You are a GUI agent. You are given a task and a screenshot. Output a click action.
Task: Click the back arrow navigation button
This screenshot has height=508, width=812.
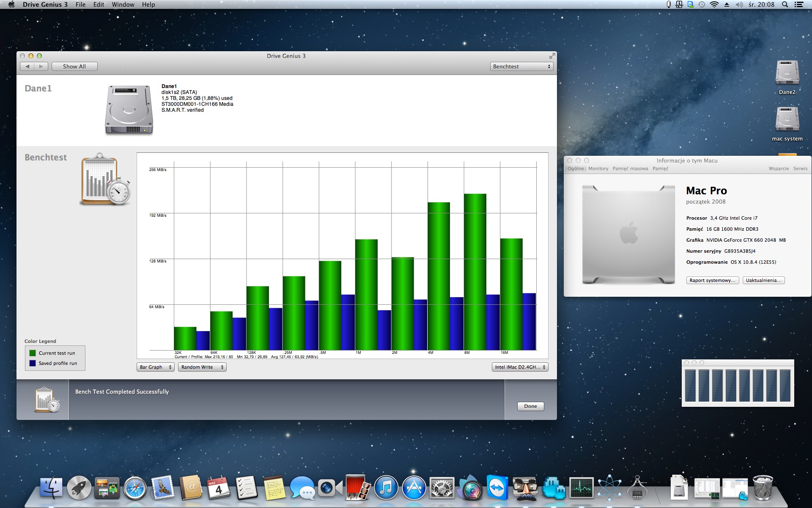point(27,66)
